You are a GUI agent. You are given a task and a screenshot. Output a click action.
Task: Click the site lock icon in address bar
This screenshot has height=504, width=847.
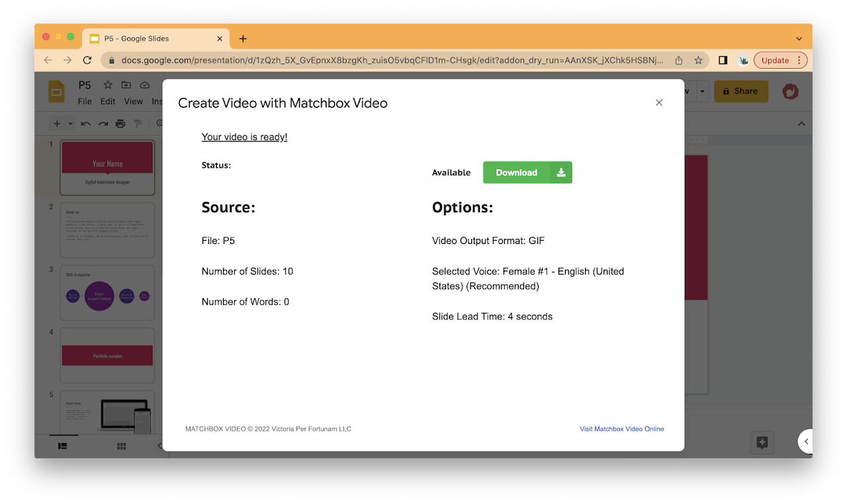click(111, 60)
